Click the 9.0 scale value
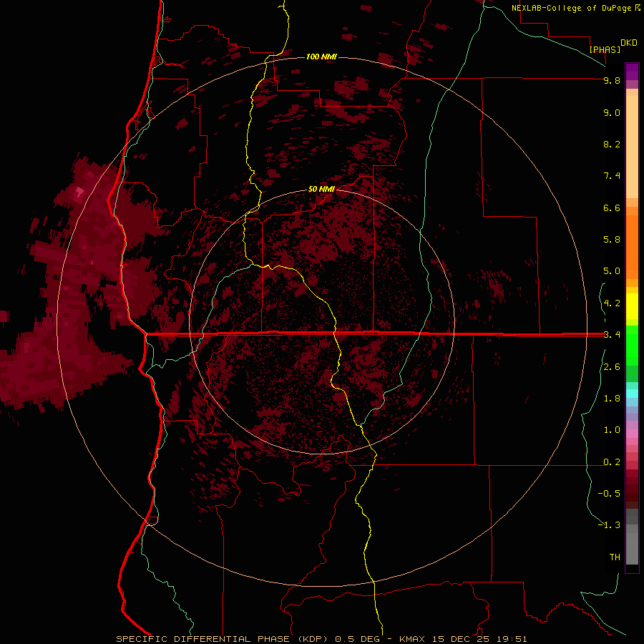 pos(612,112)
